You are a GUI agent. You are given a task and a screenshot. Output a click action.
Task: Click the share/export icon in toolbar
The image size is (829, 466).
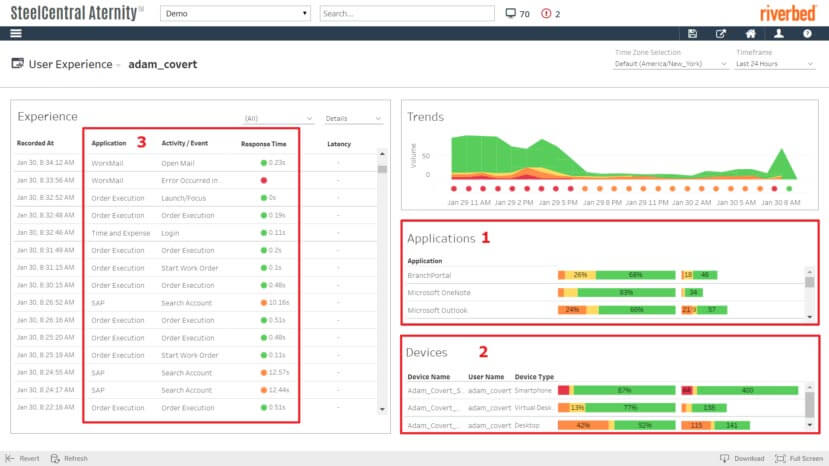point(721,33)
